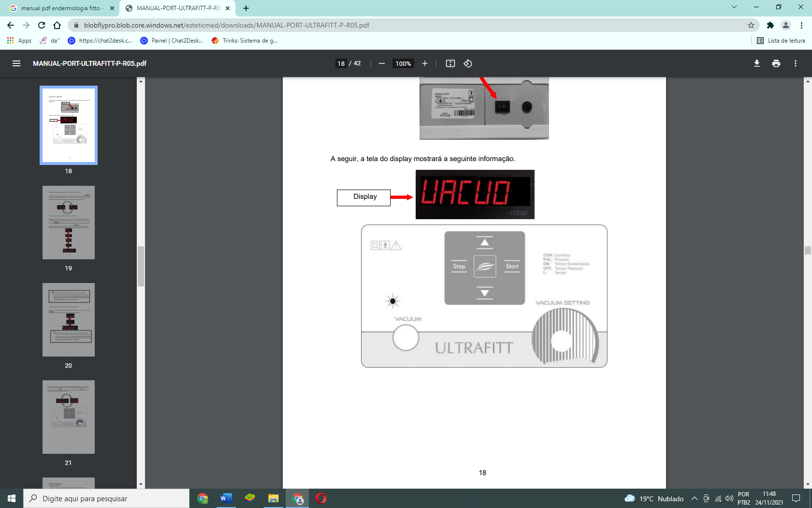Rotate the page counterclockwise
812x508 pixels.
pyautogui.click(x=468, y=63)
